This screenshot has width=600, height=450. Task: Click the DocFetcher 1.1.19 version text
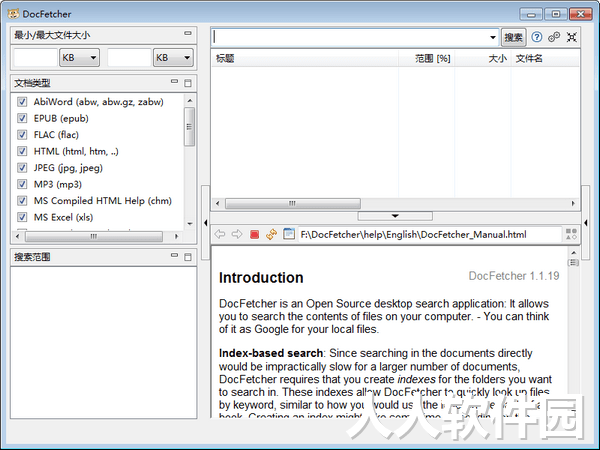514,276
